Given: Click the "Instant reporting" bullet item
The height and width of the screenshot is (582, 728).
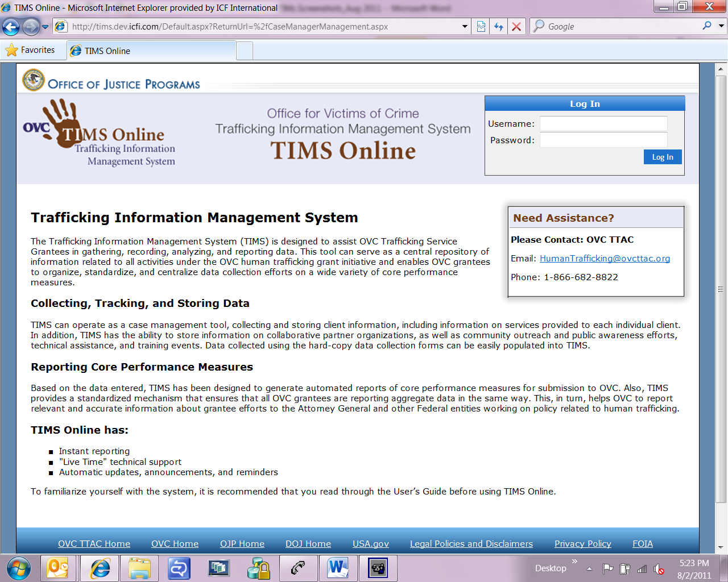Looking at the screenshot, I should 94,451.
